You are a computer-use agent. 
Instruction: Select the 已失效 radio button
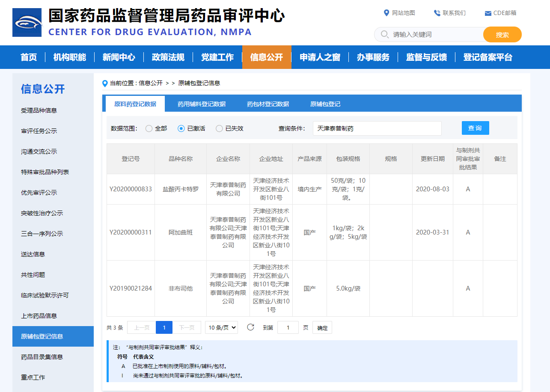[219, 128]
